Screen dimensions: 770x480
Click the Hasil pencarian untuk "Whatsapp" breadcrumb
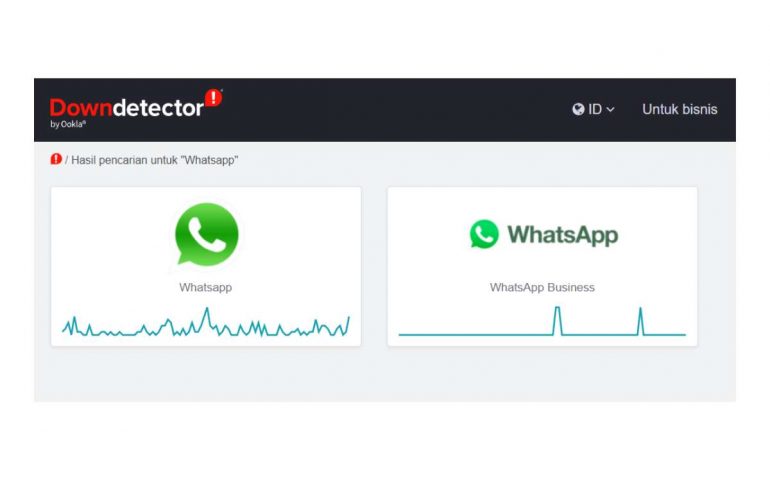click(155, 160)
